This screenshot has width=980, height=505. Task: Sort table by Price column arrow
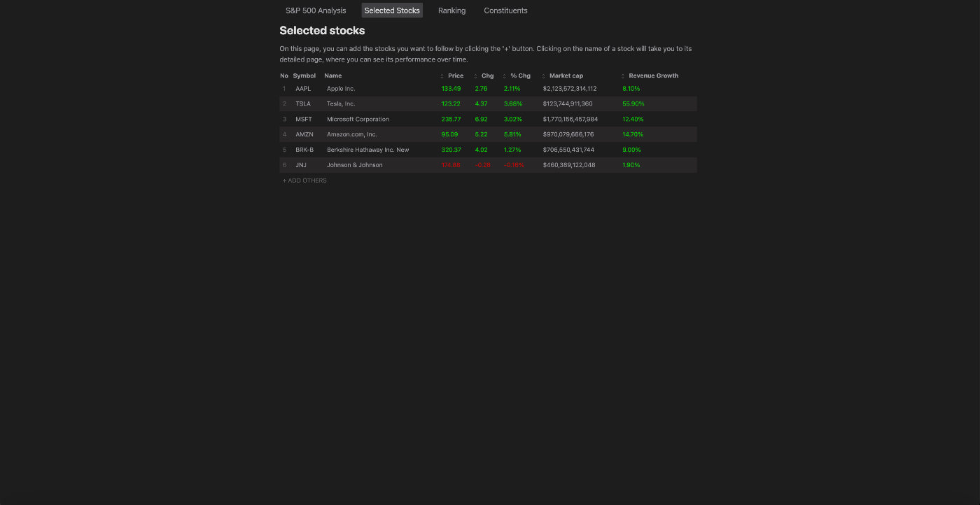pyautogui.click(x=442, y=76)
